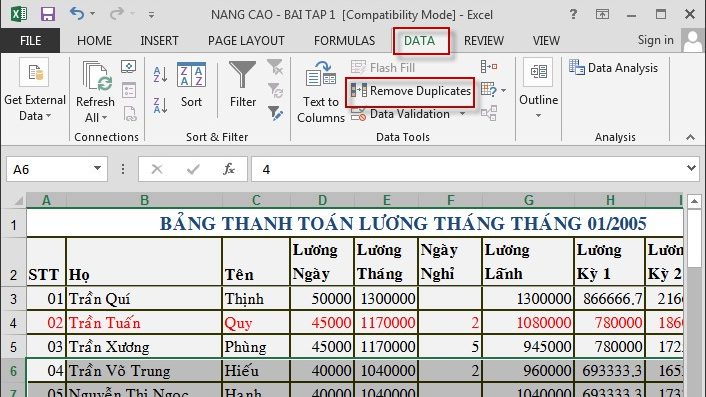Reapply the filter icon

pos(275,90)
